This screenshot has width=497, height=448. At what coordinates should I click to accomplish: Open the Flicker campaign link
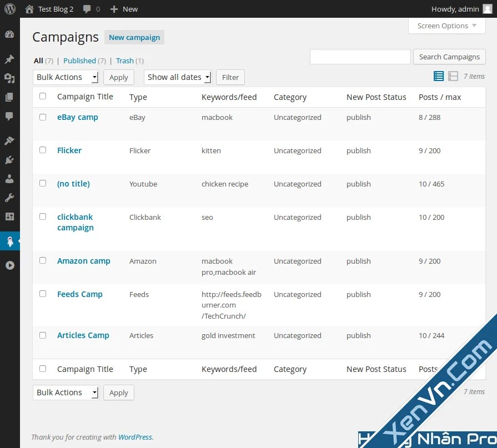69,150
